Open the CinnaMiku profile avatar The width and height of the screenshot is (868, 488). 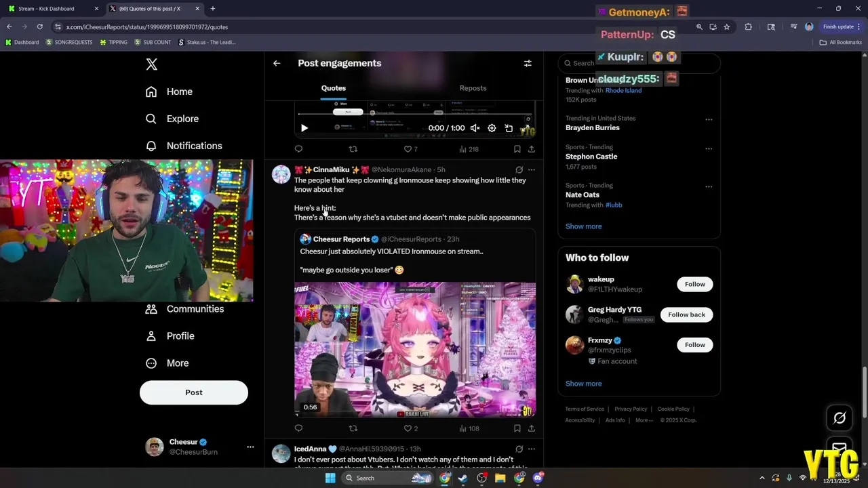tap(281, 174)
